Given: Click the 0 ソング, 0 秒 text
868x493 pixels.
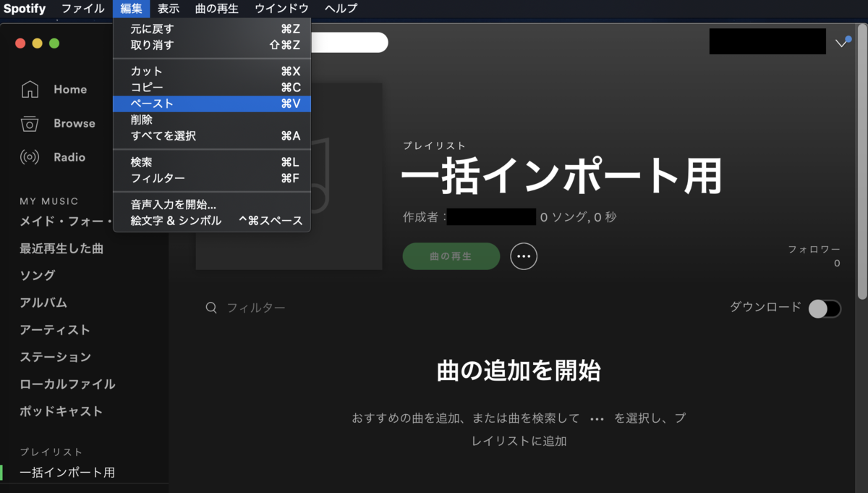Looking at the screenshot, I should coord(578,216).
